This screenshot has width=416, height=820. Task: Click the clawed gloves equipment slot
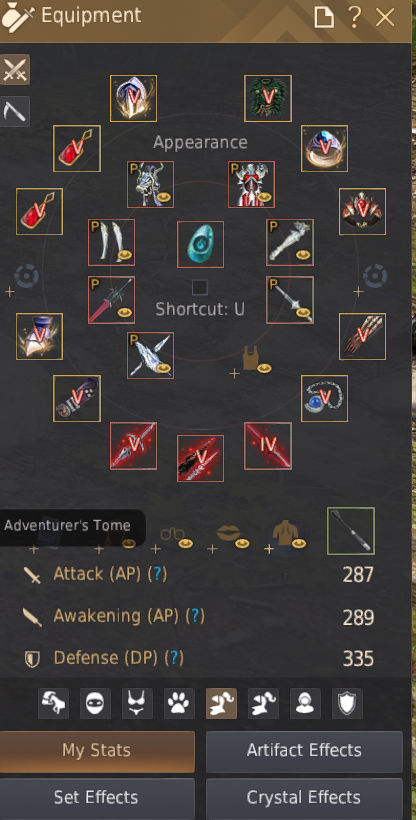363,337
